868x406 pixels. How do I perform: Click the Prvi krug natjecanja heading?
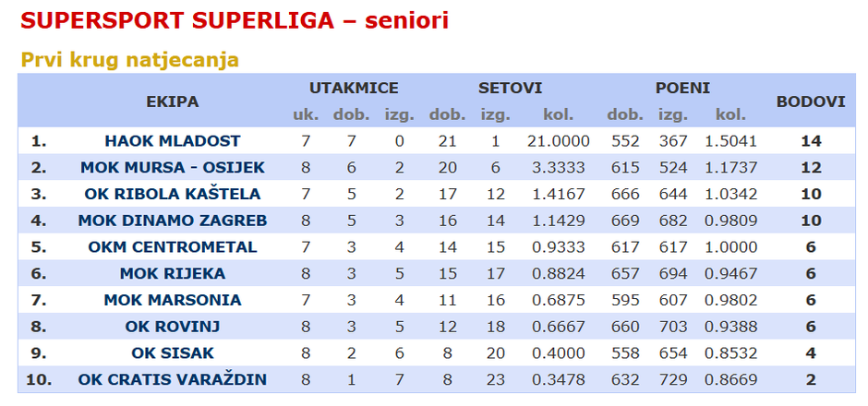point(130,60)
